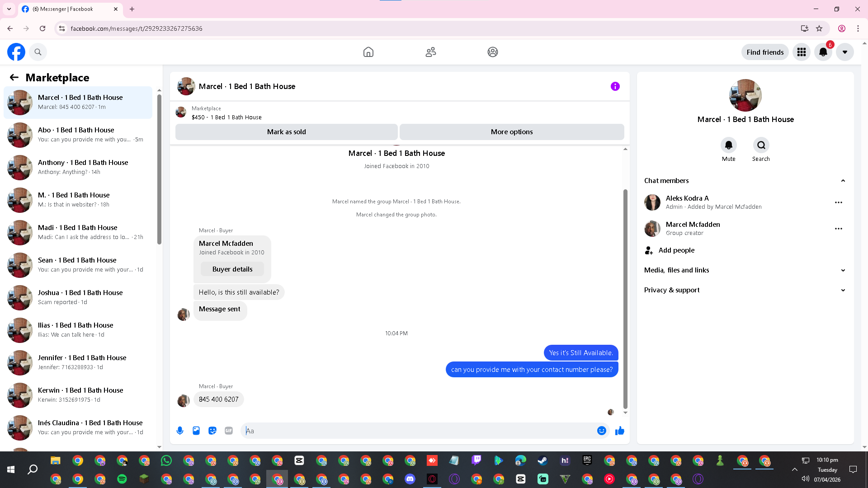Select the Messenger | Facebook browser tab

[70, 9]
